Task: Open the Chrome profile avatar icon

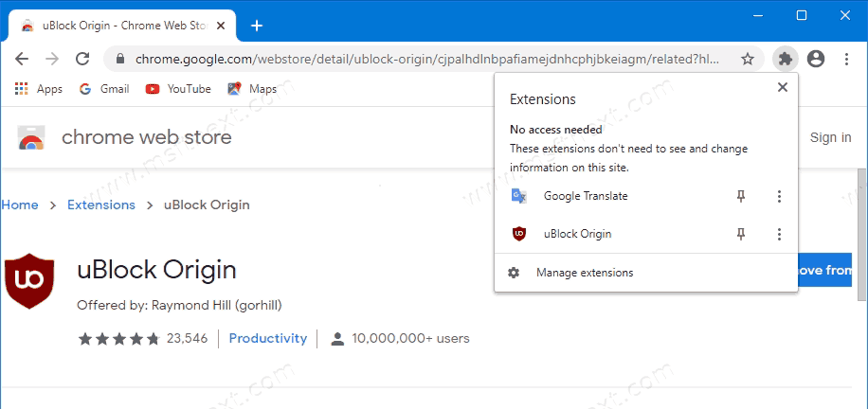Action: tap(816, 59)
